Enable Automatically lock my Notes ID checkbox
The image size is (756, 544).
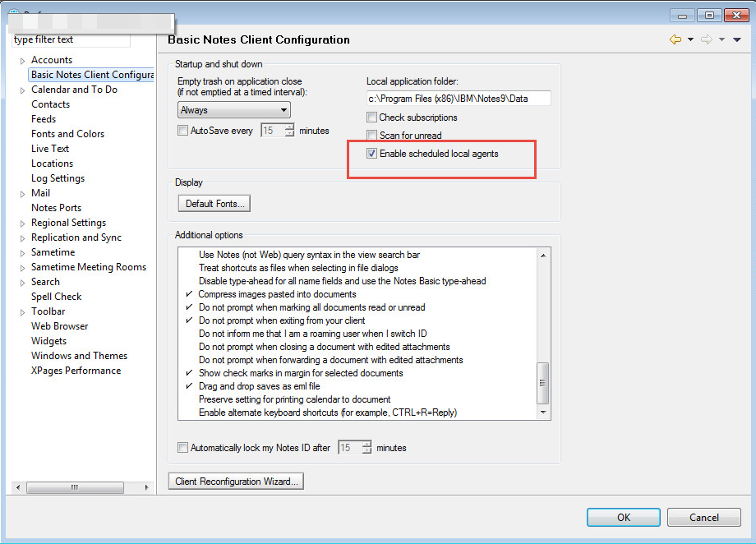point(182,448)
